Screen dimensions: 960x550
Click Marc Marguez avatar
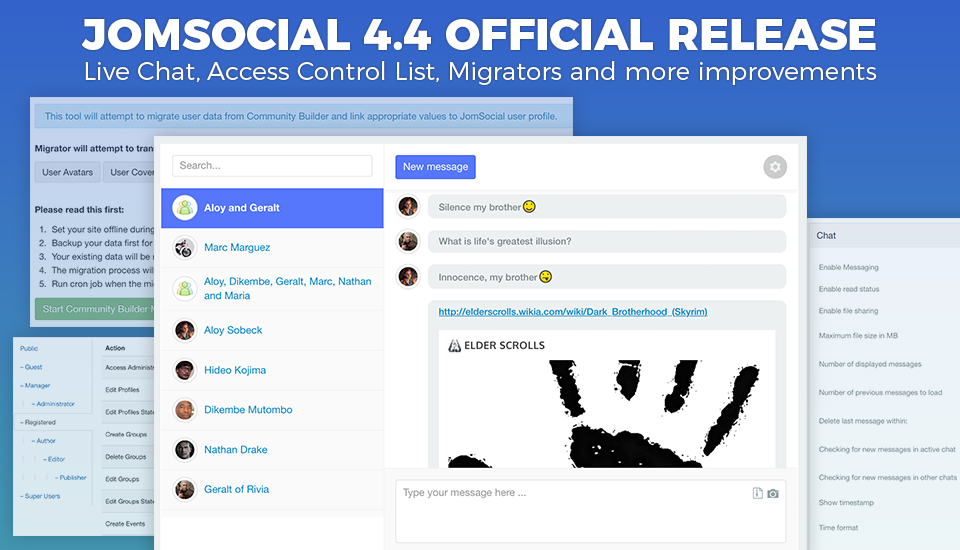pos(184,247)
